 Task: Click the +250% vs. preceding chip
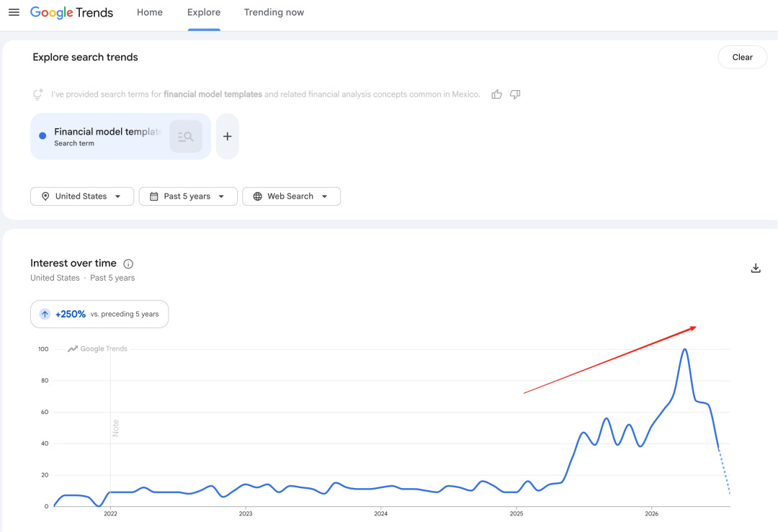[x=99, y=314]
